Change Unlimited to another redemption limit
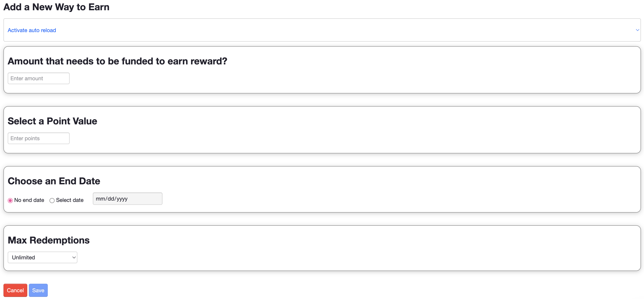The height and width of the screenshot is (299, 644). pos(42,257)
